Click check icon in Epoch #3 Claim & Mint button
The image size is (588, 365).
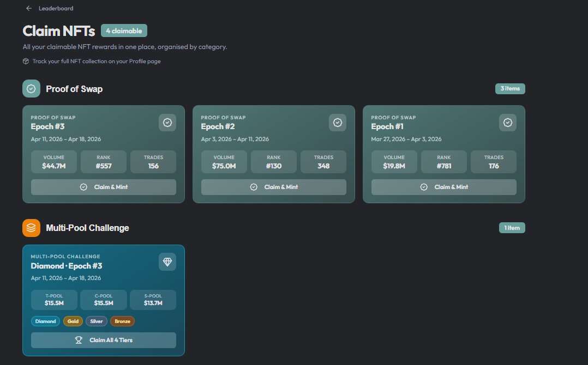tap(83, 187)
